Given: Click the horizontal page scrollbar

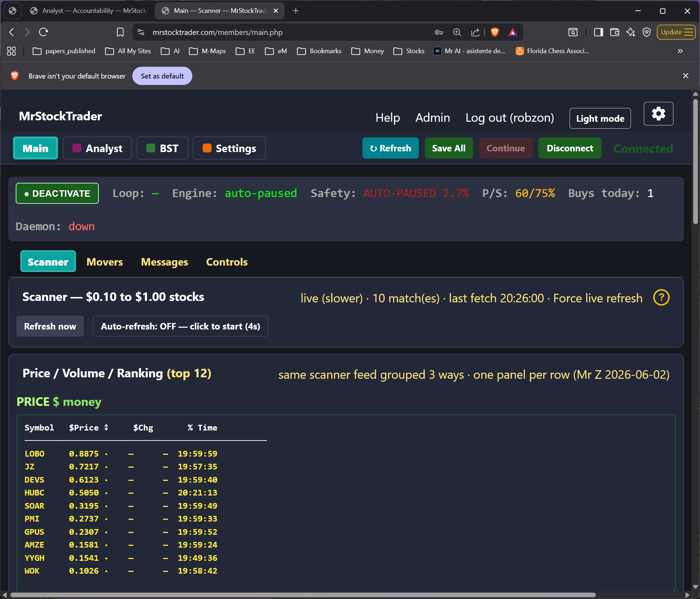Looking at the screenshot, I should [303, 595].
